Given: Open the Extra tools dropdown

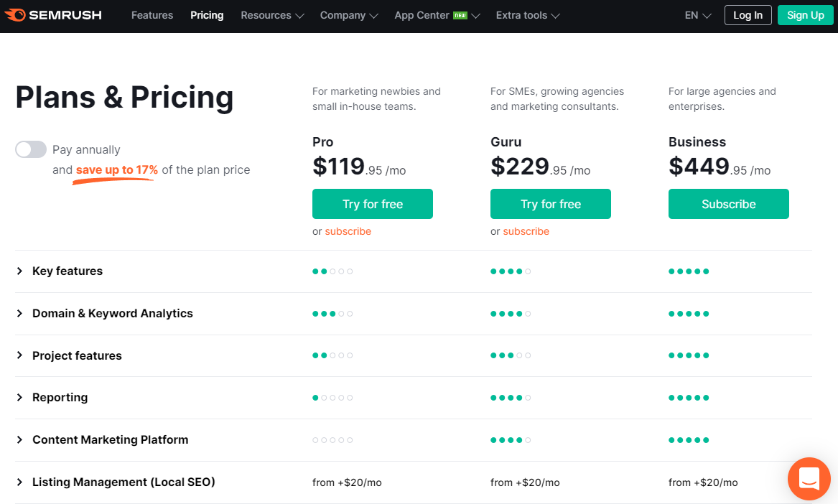Looking at the screenshot, I should (528, 15).
